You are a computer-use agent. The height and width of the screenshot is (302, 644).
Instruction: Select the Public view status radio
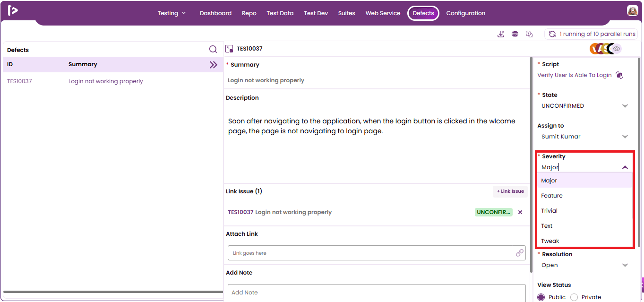541,297
